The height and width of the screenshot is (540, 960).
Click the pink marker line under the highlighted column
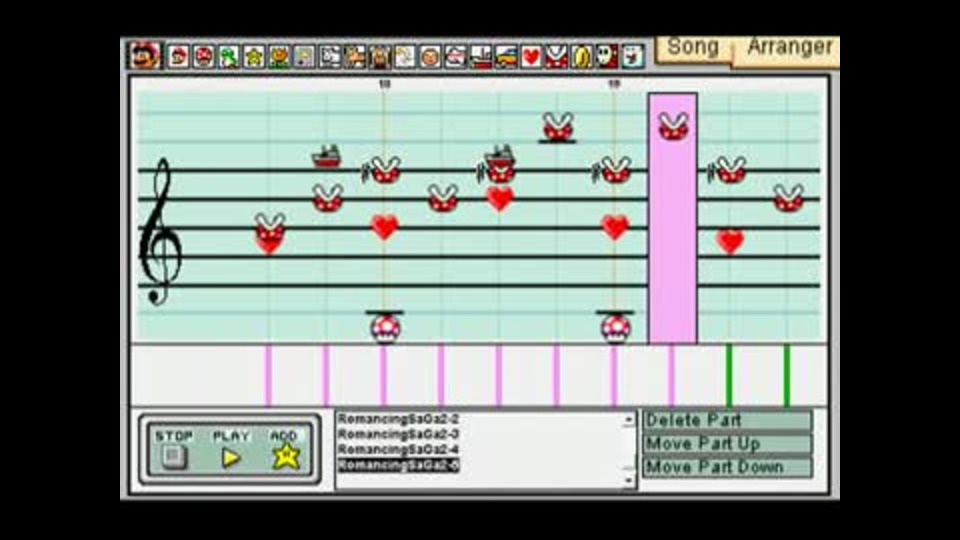672,375
